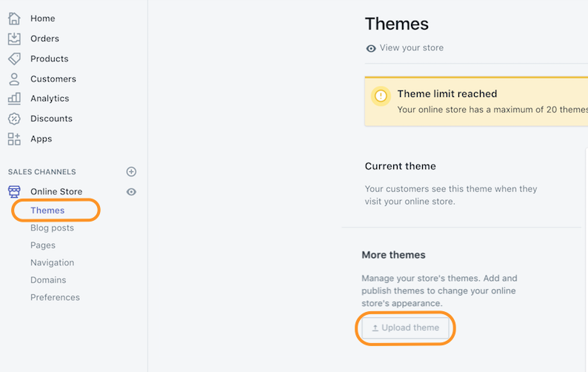Click the Apps grid icon
Screen dimensions: 588x372
tap(14, 139)
